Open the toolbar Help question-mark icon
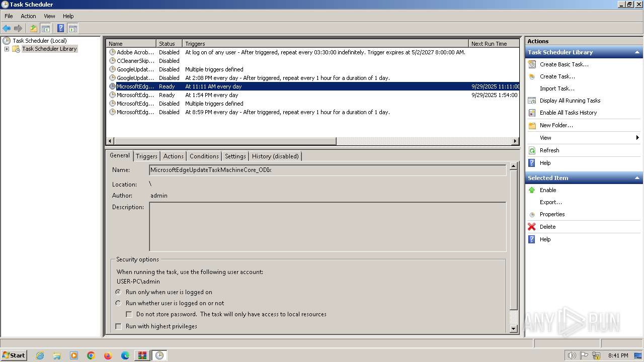 click(61, 29)
